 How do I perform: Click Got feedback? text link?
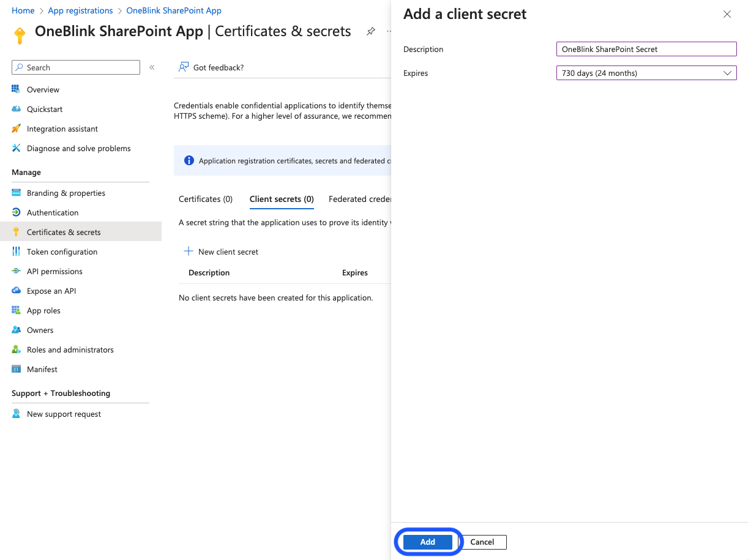click(219, 67)
